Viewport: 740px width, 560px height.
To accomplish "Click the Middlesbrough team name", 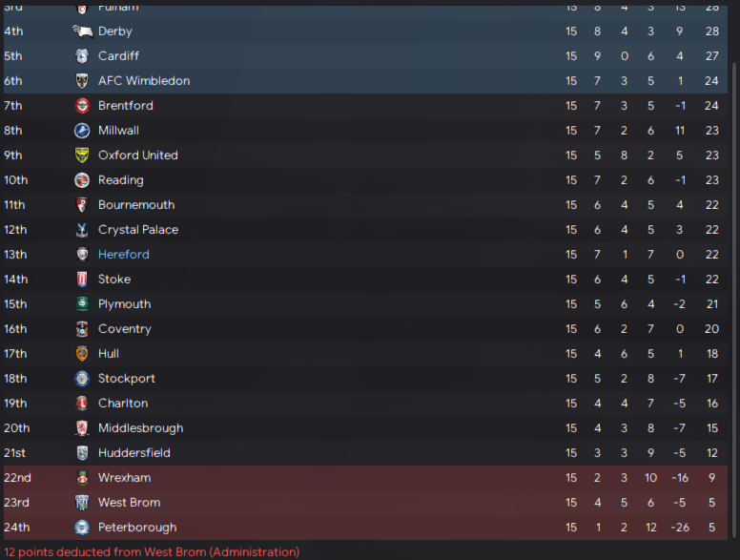I will click(140, 428).
